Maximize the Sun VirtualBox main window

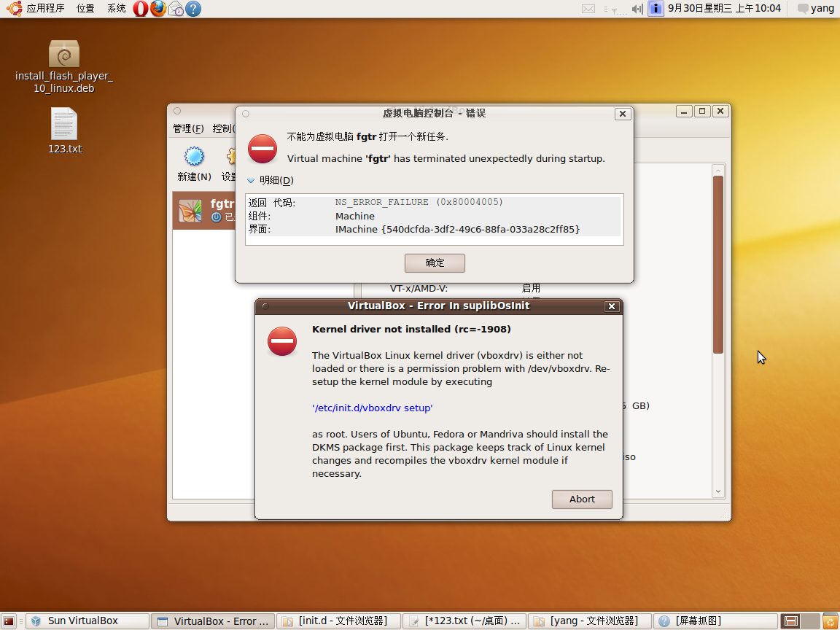[702, 111]
